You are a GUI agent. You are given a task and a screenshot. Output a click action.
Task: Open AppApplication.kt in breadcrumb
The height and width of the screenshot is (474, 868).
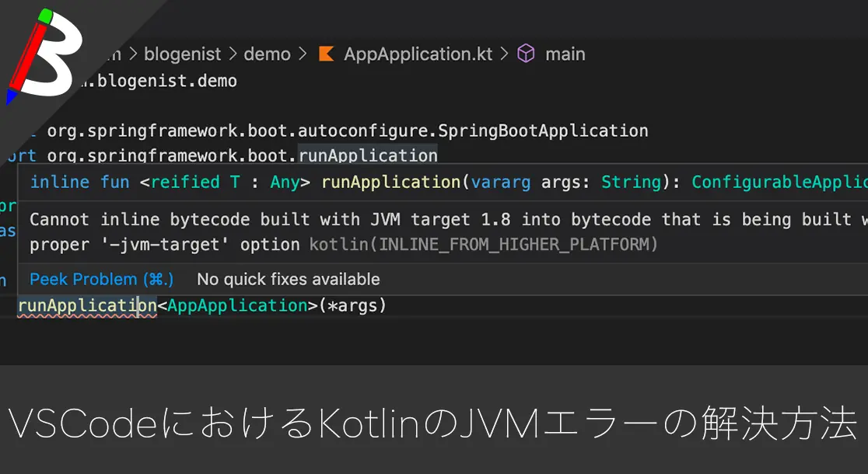point(418,54)
